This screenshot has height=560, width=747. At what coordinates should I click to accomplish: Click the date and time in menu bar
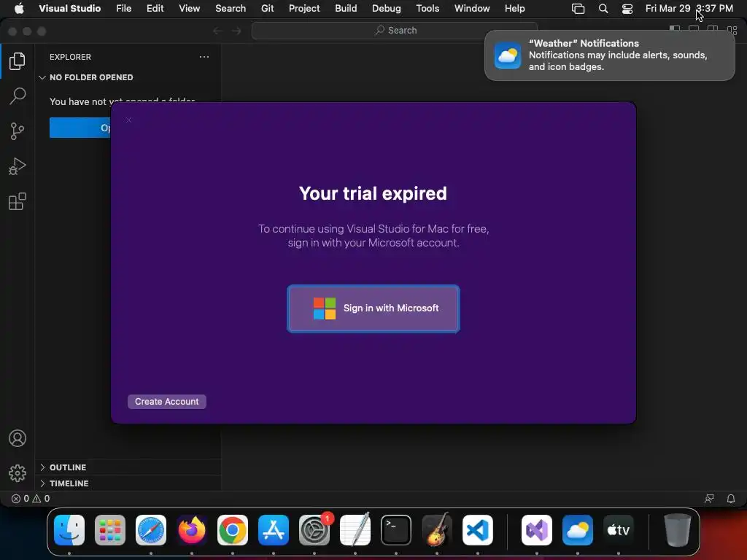click(689, 9)
